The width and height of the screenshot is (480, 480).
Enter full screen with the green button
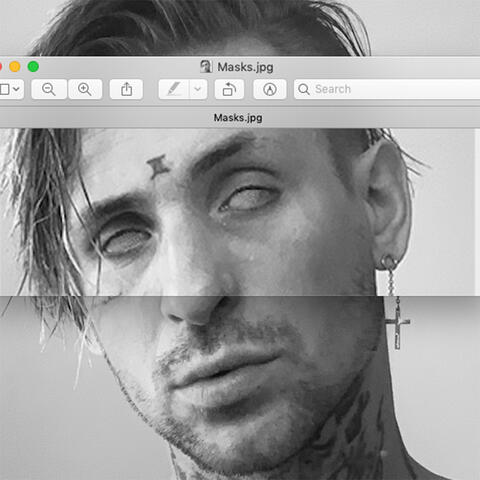(x=33, y=67)
